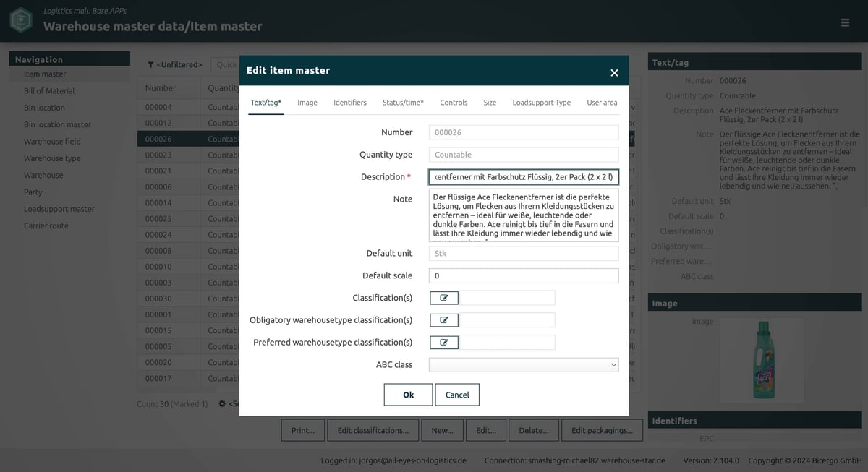This screenshot has height=472, width=868.
Task: Open the Loadsupport-Type tab
Action: [542, 103]
